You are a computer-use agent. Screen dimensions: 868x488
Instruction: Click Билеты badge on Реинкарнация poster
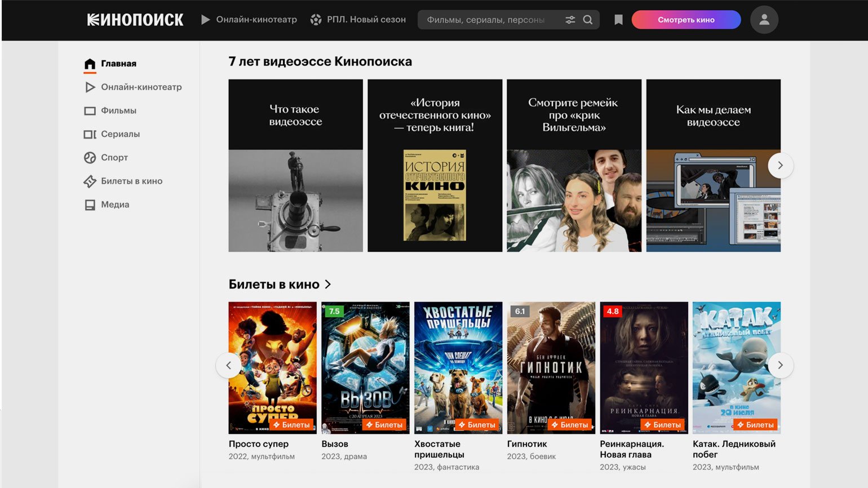[663, 425]
